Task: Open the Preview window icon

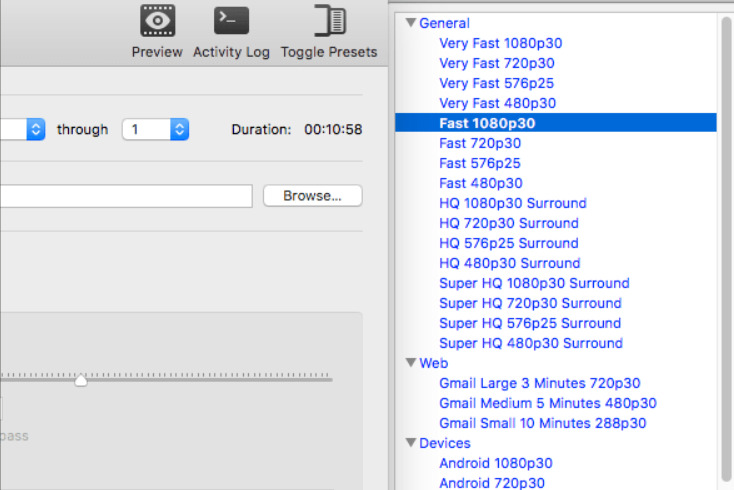Action: tap(157, 21)
